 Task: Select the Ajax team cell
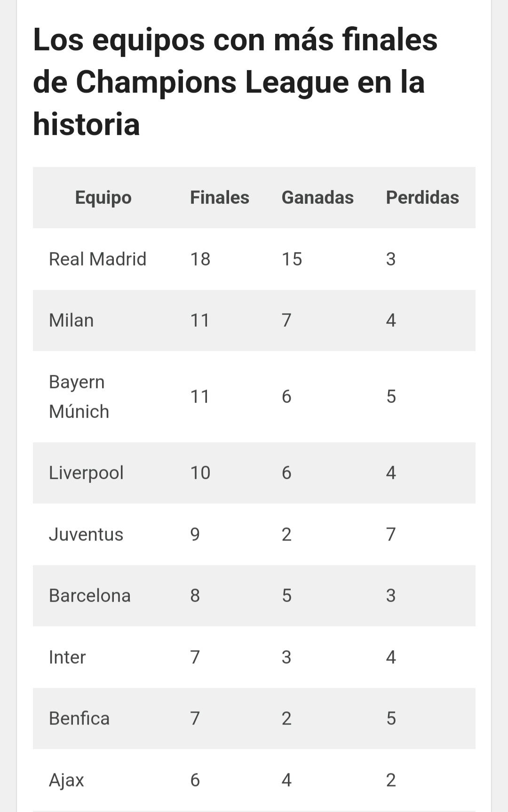[66, 780]
